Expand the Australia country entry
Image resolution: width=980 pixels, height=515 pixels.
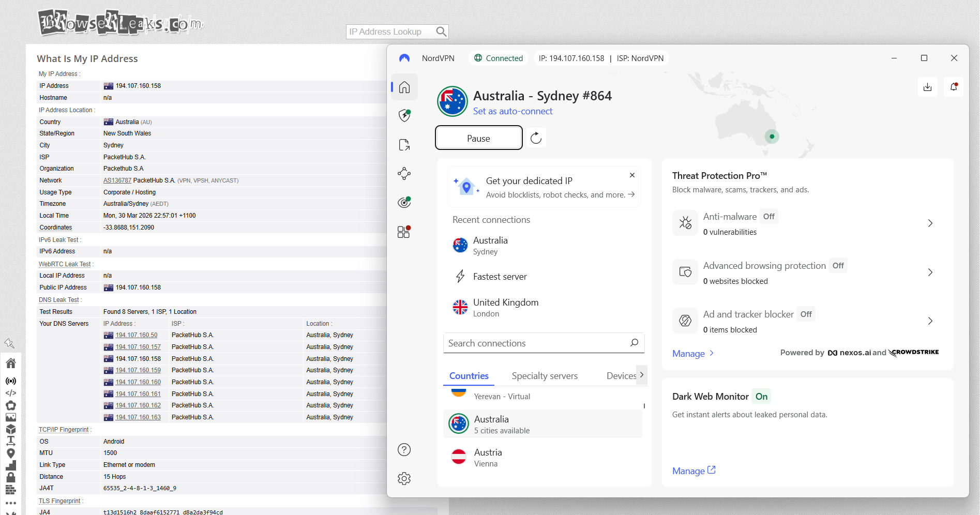point(542,423)
